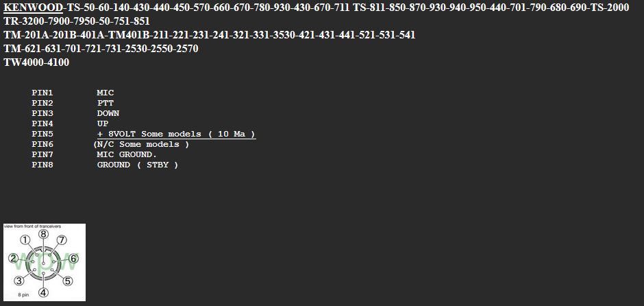
Task: Click pin number 3 circle in diagram
Action: [19, 281]
